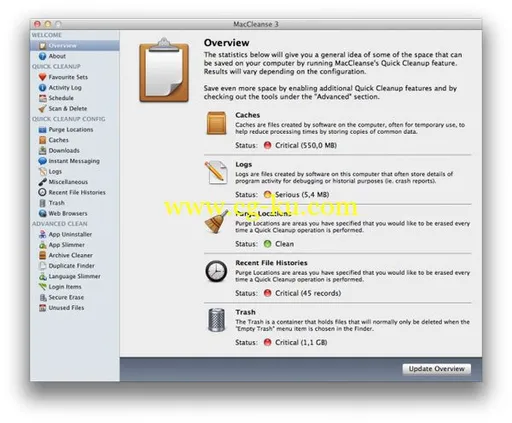Click the red Recent File Histories status dot

point(267,293)
